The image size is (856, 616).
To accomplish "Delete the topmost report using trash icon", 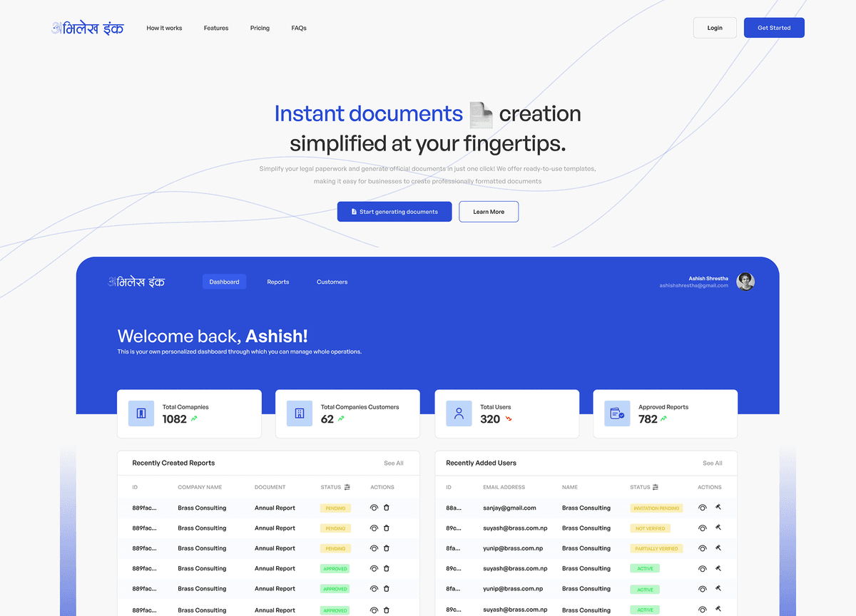I will 387,508.
